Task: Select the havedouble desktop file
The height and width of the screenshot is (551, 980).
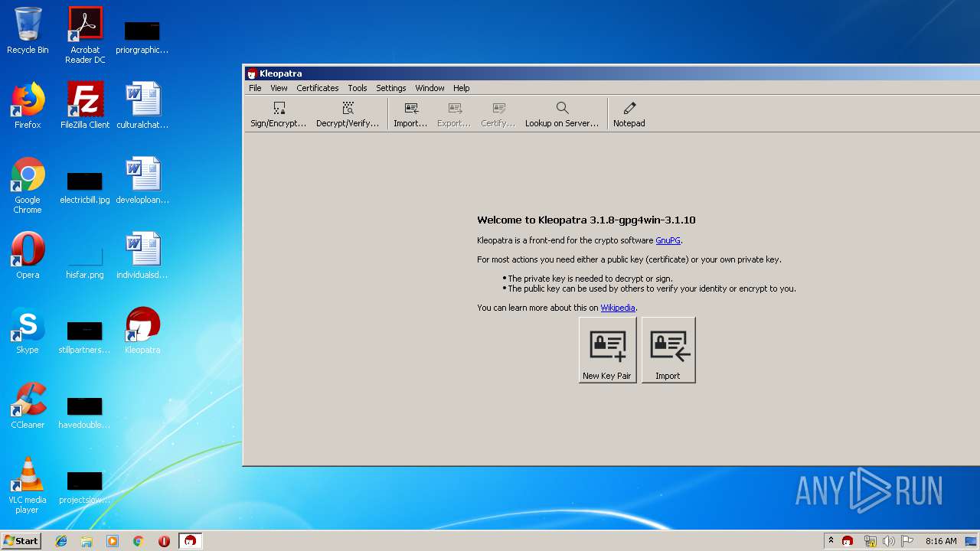Action: 85,413
